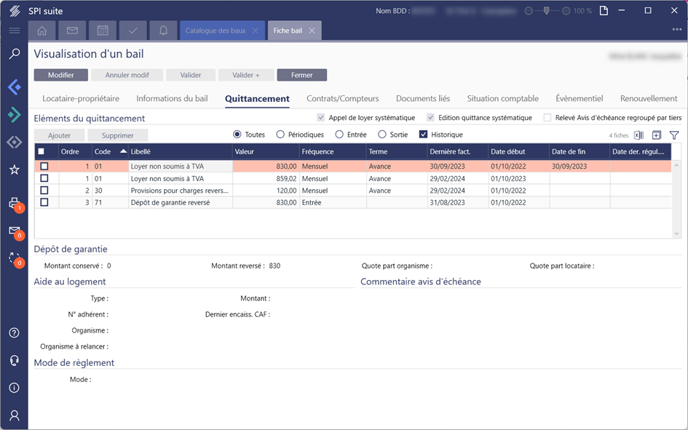Open the hamburger menu in sidebar
Viewport: 688px width, 430px height.
pyautogui.click(x=14, y=30)
